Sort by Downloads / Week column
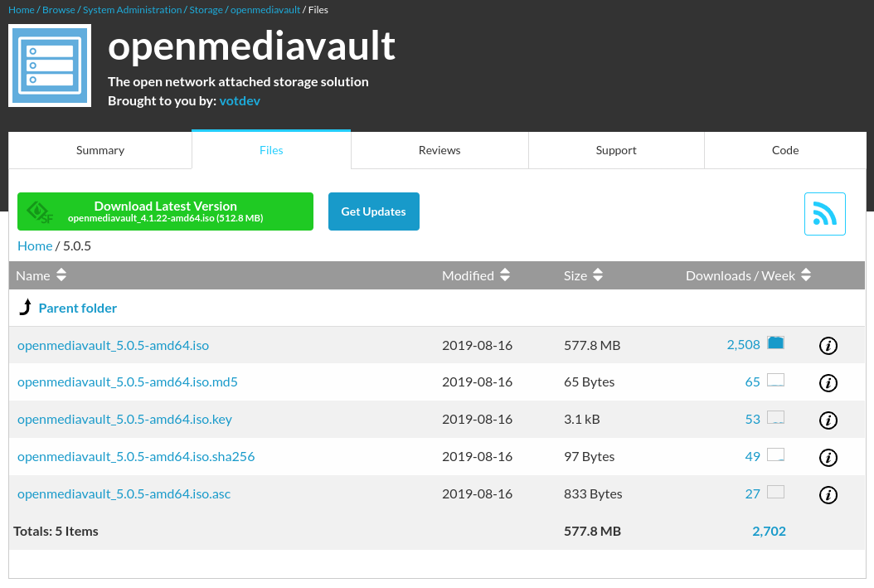The width and height of the screenshot is (874, 588). click(x=748, y=275)
